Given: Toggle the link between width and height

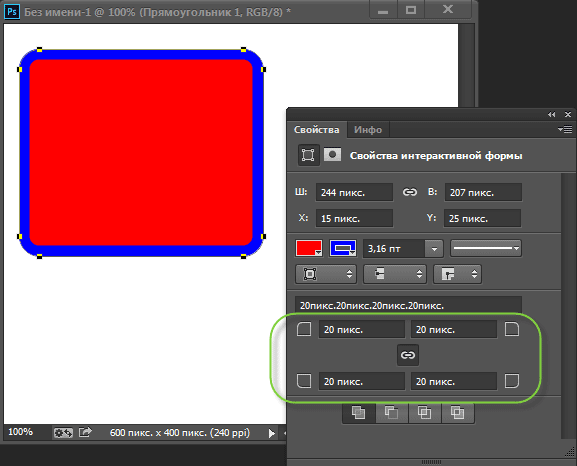Looking at the screenshot, I should (409, 192).
